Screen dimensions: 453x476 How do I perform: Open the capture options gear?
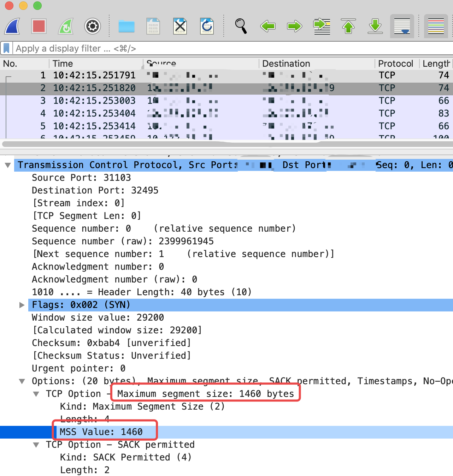coord(93,26)
